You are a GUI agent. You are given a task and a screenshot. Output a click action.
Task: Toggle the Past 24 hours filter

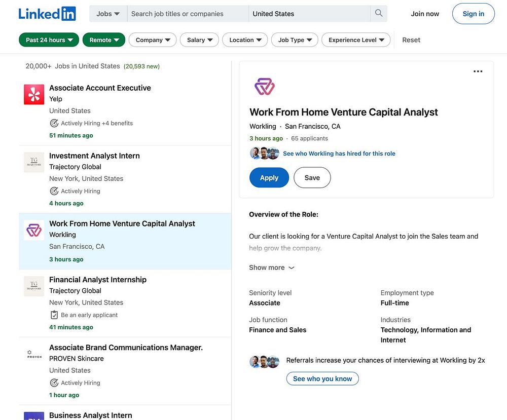[x=49, y=40]
